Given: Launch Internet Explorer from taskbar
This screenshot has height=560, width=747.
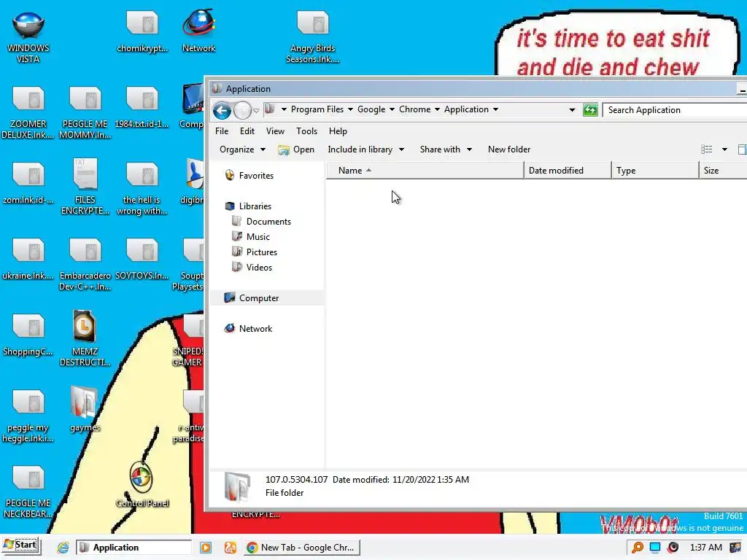Looking at the screenshot, I should tap(63, 548).
